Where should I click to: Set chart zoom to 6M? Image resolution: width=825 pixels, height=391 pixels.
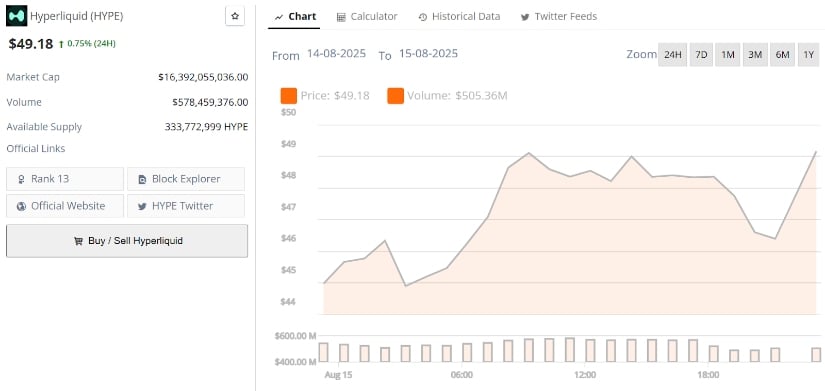782,55
